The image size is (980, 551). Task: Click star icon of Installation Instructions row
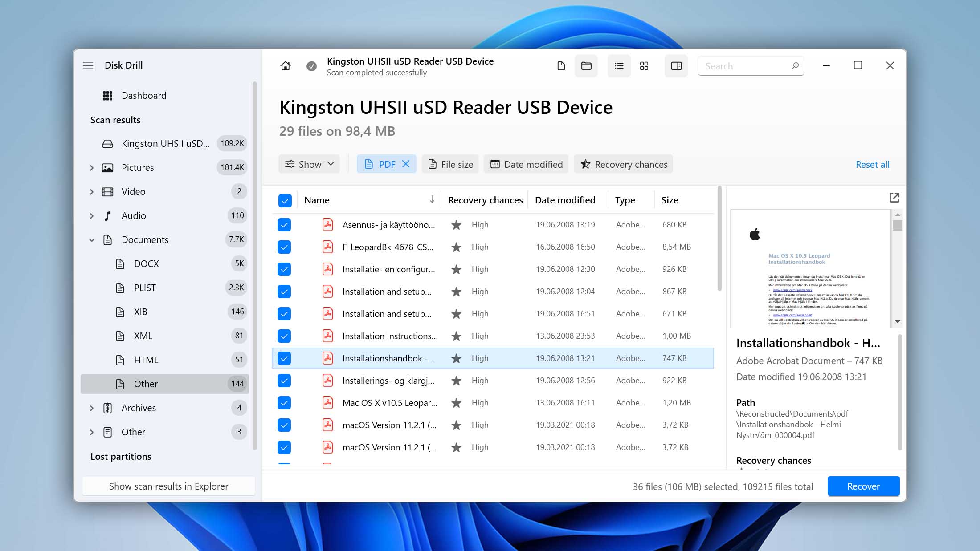(456, 336)
